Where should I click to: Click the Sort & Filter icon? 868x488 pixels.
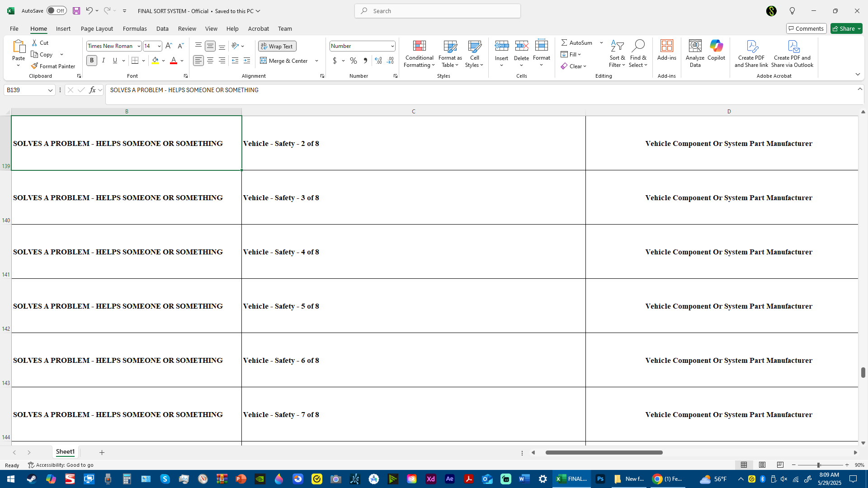click(x=617, y=54)
